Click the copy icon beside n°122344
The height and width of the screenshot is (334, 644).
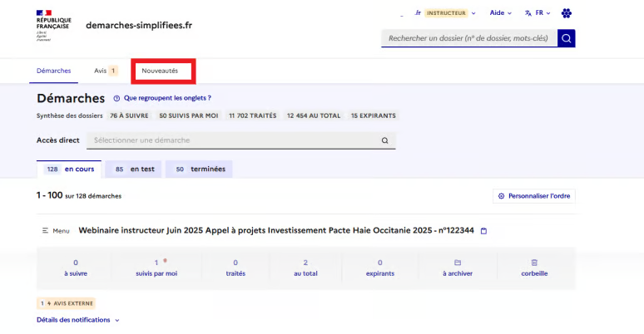483,231
